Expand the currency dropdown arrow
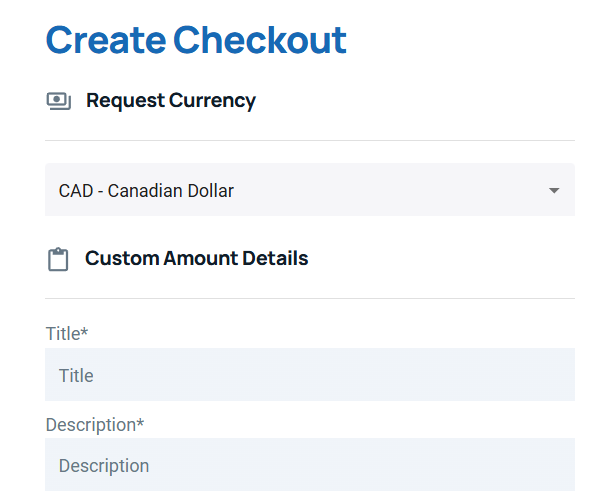 [x=554, y=190]
